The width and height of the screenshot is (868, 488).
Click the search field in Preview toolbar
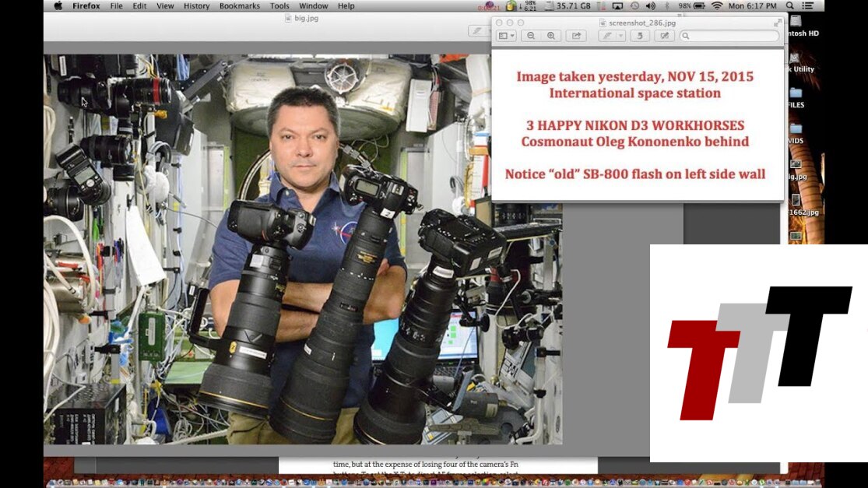[729, 36]
